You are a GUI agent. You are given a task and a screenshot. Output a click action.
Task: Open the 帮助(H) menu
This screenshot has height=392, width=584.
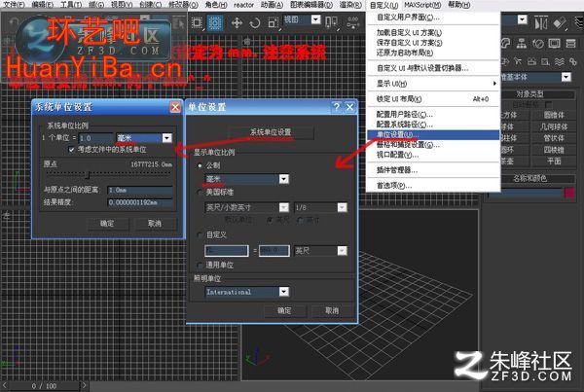458,5
